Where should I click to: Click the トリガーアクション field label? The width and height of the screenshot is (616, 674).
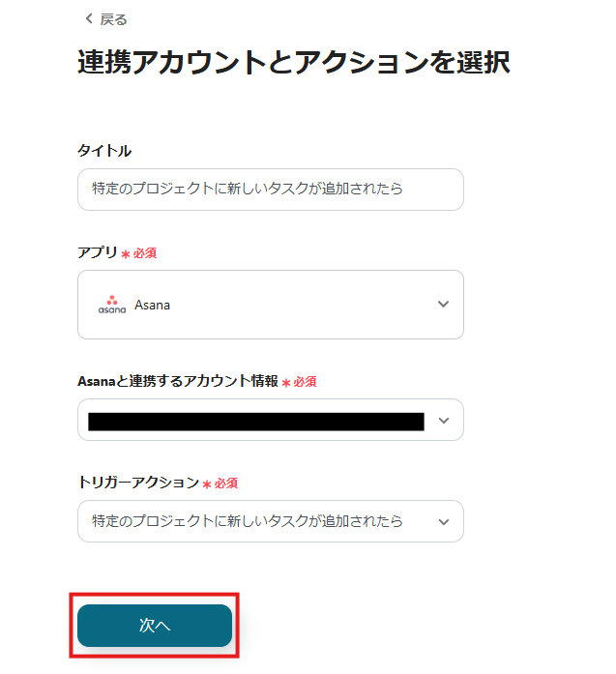pyautogui.click(x=138, y=482)
